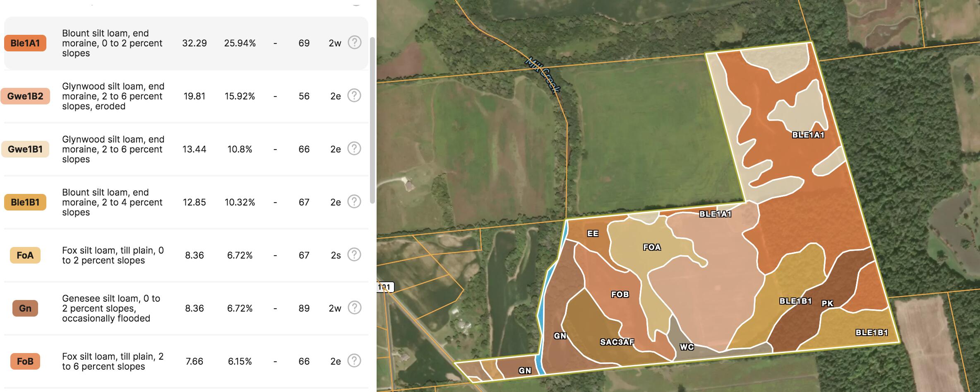Select the Fox silt loam 0 to 2 percent description
The width and height of the screenshot is (980, 392).
(113, 255)
